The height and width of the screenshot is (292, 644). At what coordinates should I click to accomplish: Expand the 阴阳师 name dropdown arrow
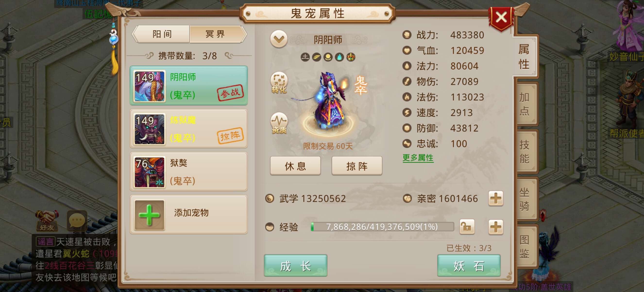[x=279, y=39]
